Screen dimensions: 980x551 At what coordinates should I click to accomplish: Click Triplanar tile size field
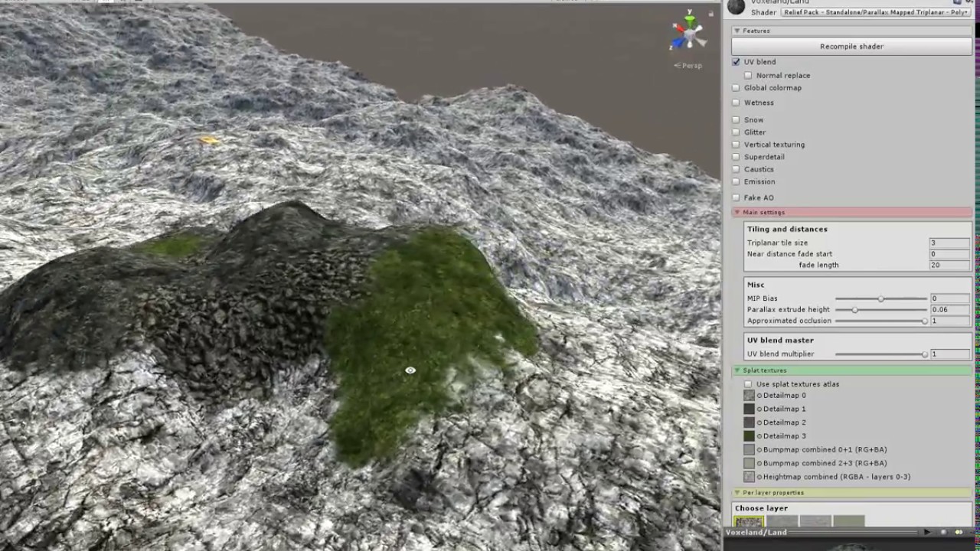[x=949, y=243]
